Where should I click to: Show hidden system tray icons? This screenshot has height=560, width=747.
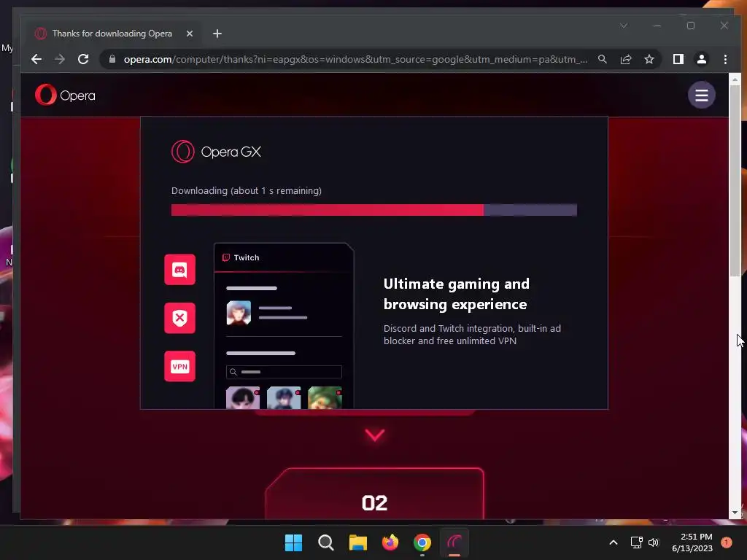click(614, 542)
